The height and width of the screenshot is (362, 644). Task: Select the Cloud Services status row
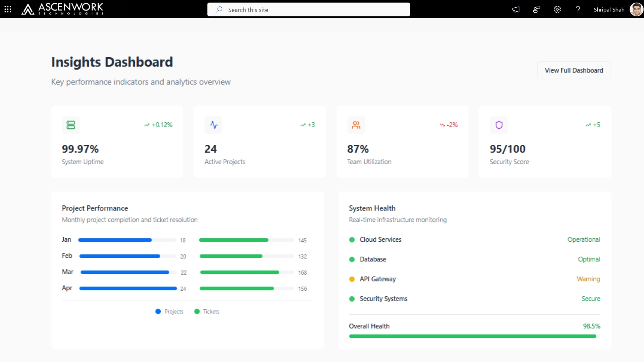[x=474, y=240]
